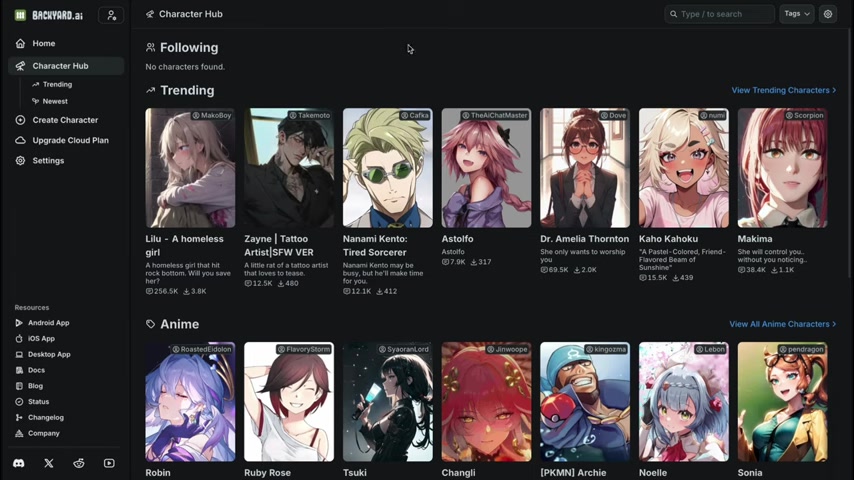Image resolution: width=854 pixels, height=480 pixels.
Task: Click the TheAiChatMaster creator tag
Action: [495, 116]
